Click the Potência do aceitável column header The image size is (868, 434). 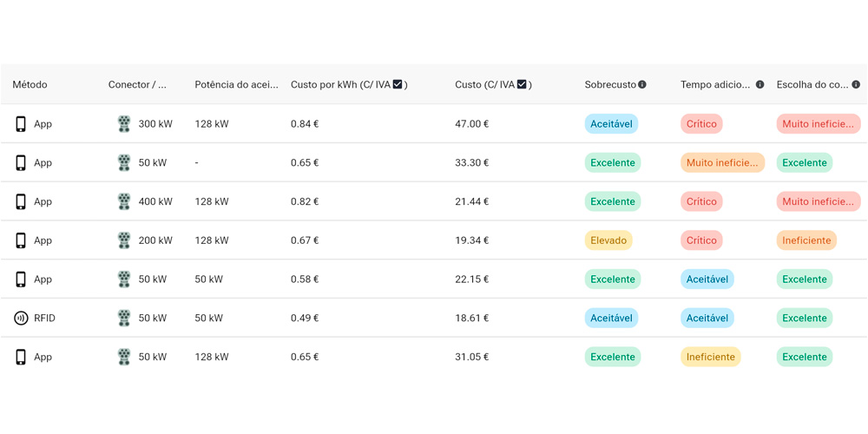point(236,85)
